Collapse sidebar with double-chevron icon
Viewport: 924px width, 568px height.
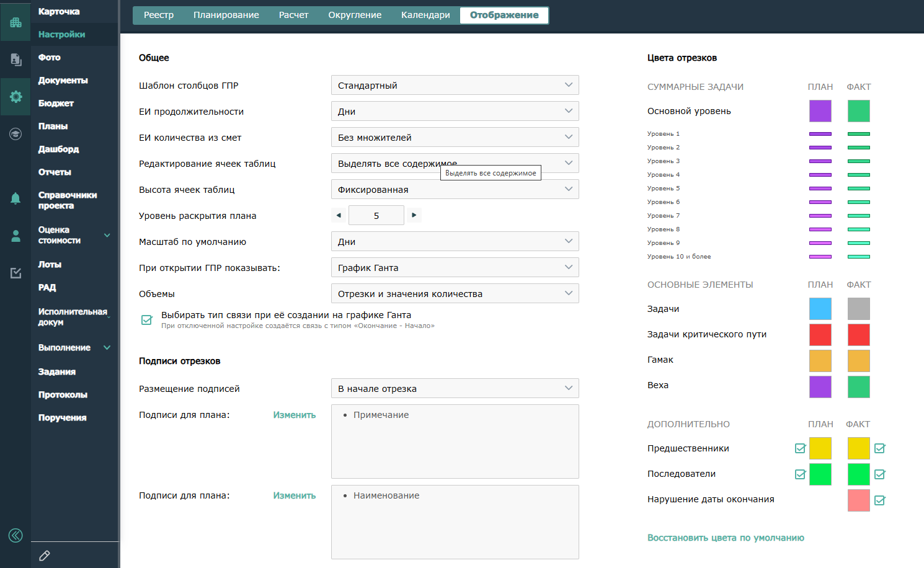tap(16, 535)
